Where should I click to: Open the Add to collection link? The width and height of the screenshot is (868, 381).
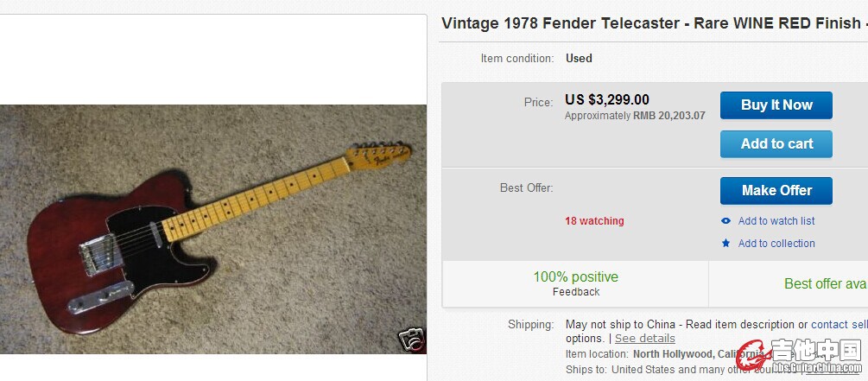[776, 244]
